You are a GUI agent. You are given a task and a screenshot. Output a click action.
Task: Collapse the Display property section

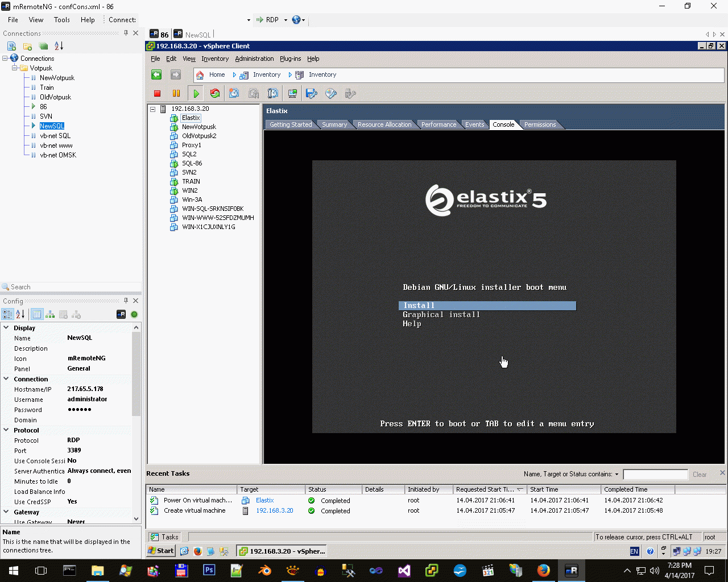click(x=6, y=327)
